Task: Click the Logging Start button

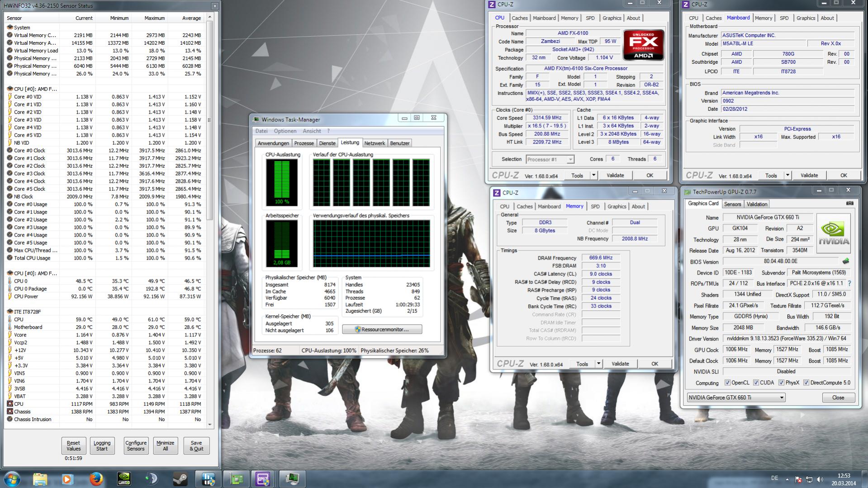Action: point(102,446)
